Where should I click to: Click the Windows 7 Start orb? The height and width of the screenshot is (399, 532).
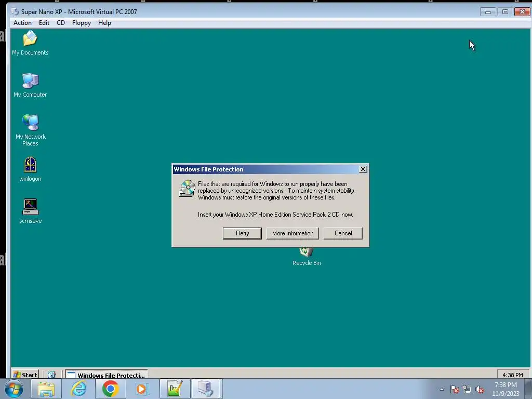[x=14, y=389]
